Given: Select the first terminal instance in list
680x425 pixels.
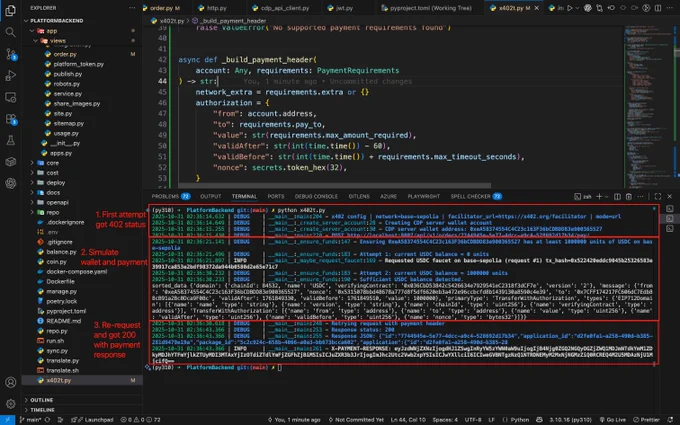Looking at the screenshot, I should click(x=670, y=209).
